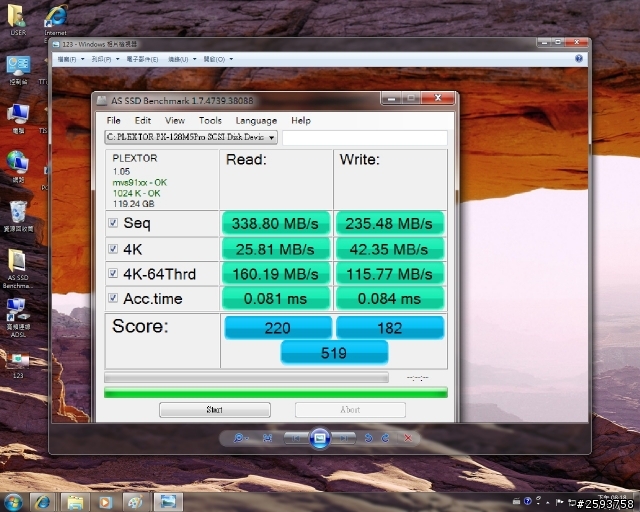Click the 電子郵件(E) email menu item
The height and width of the screenshot is (512, 640).
click(142, 59)
